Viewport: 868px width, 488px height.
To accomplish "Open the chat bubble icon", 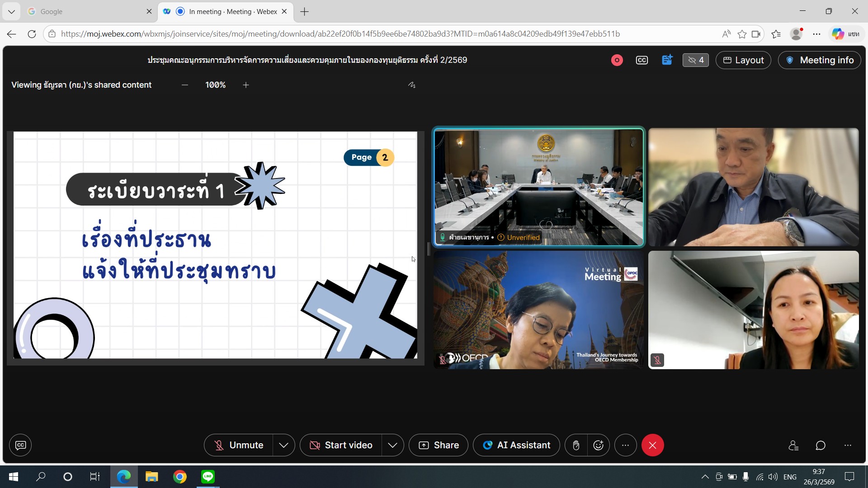I will (x=821, y=445).
